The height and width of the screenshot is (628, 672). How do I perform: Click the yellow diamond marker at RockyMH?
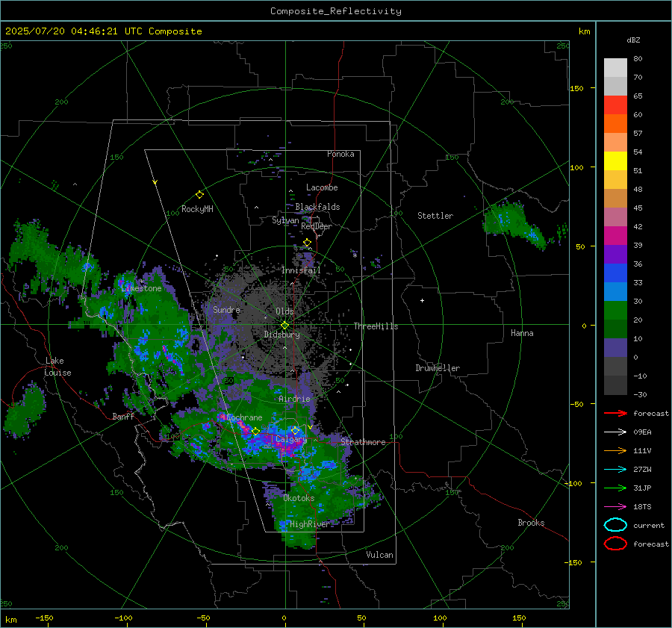tap(199, 195)
